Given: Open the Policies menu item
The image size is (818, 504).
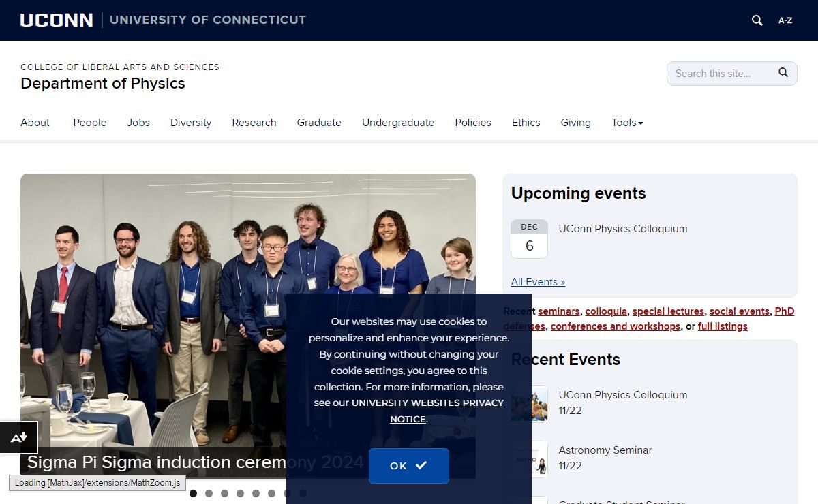Looking at the screenshot, I should click(x=473, y=123).
